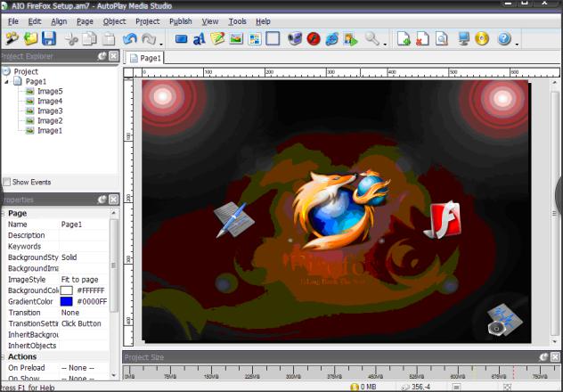Open the Project menu
Screen dimensions: 563x392
tap(148, 21)
